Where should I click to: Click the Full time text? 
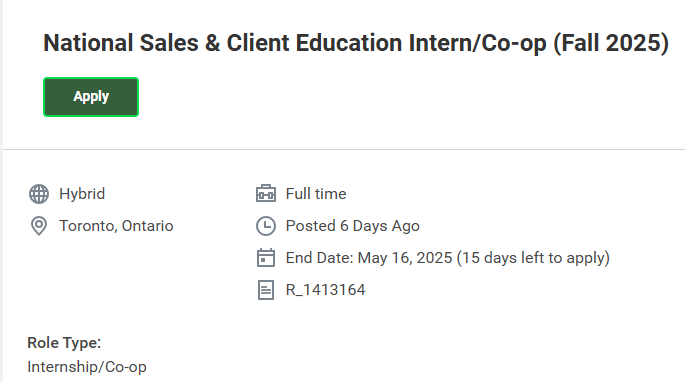pos(316,194)
